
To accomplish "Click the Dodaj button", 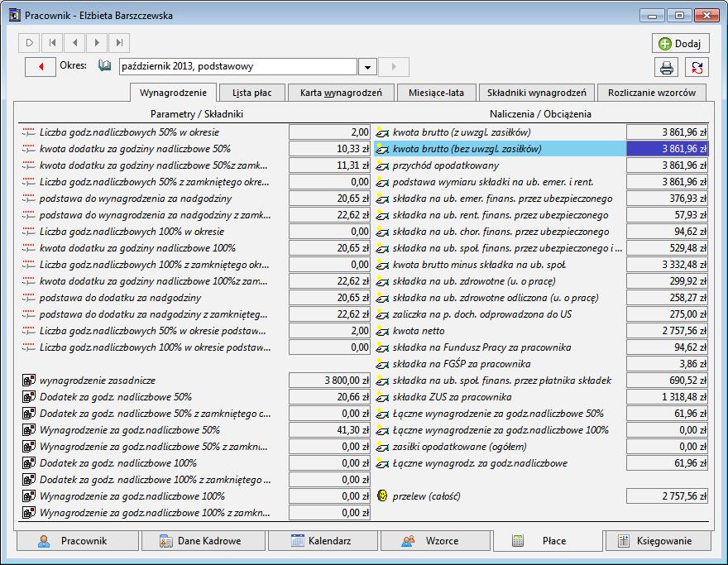I will point(680,44).
